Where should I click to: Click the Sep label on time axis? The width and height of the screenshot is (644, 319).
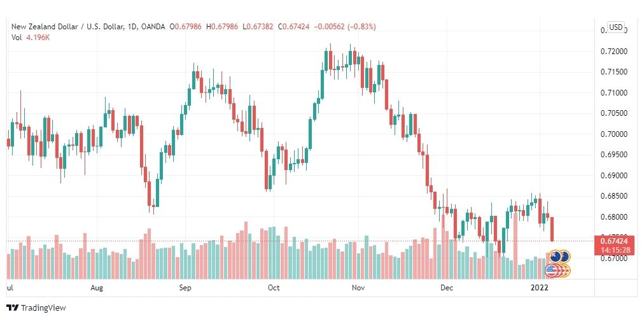pos(185,288)
